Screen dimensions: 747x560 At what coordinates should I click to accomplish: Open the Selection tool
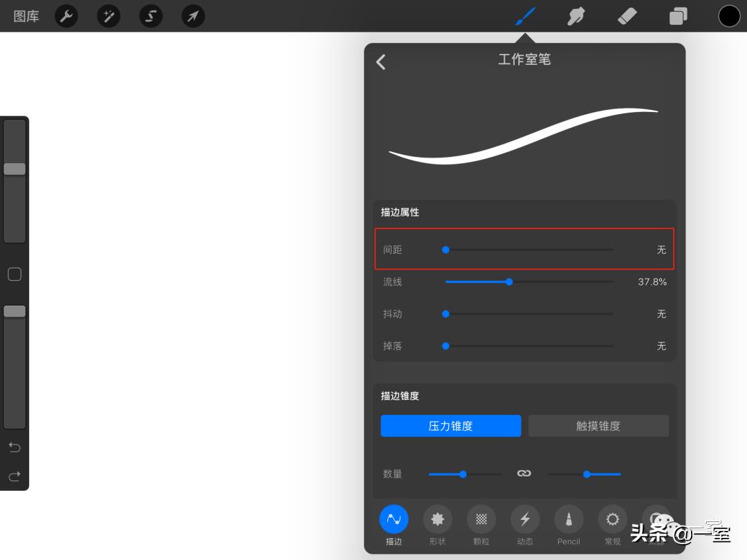(151, 16)
